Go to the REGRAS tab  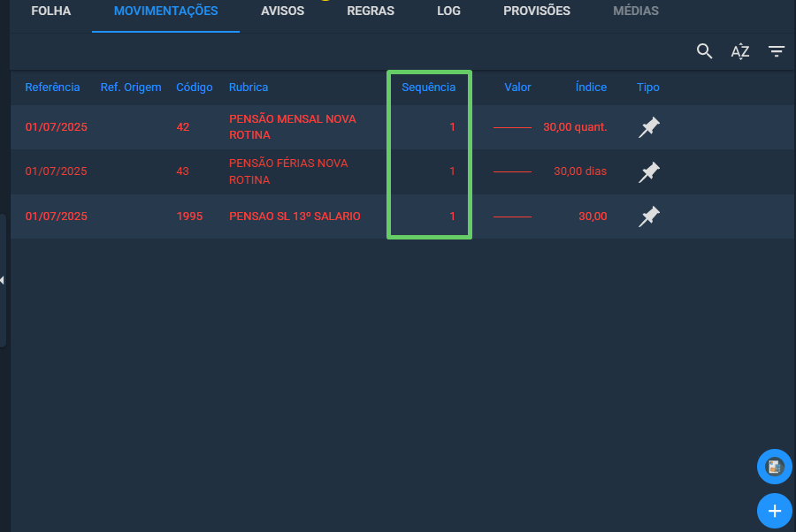pyautogui.click(x=371, y=11)
